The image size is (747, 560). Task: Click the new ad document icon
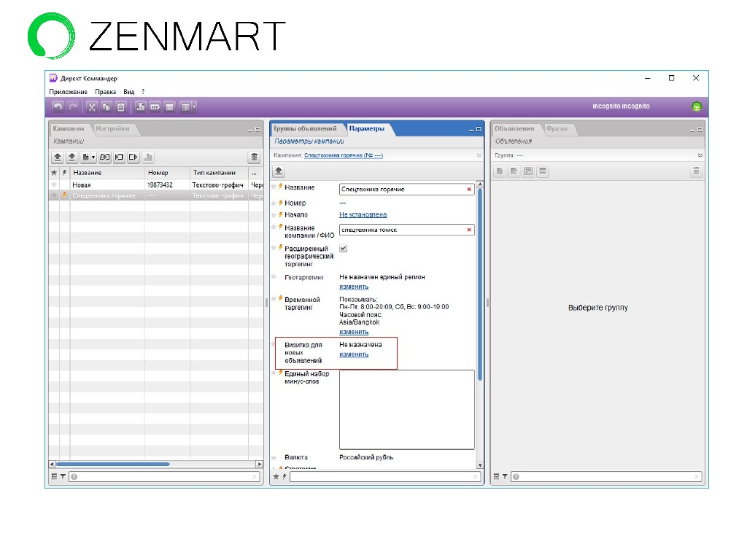(x=499, y=171)
